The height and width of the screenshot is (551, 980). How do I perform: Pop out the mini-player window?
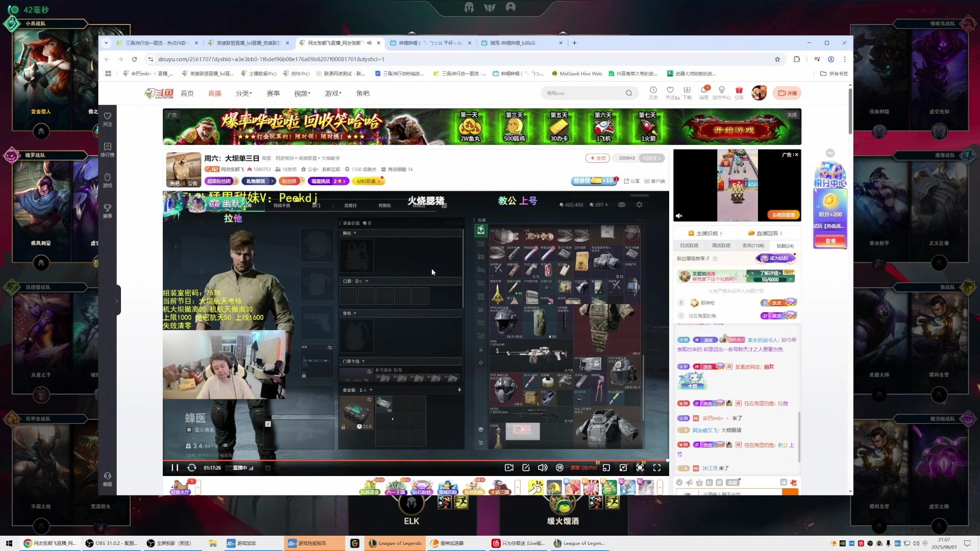point(606,468)
